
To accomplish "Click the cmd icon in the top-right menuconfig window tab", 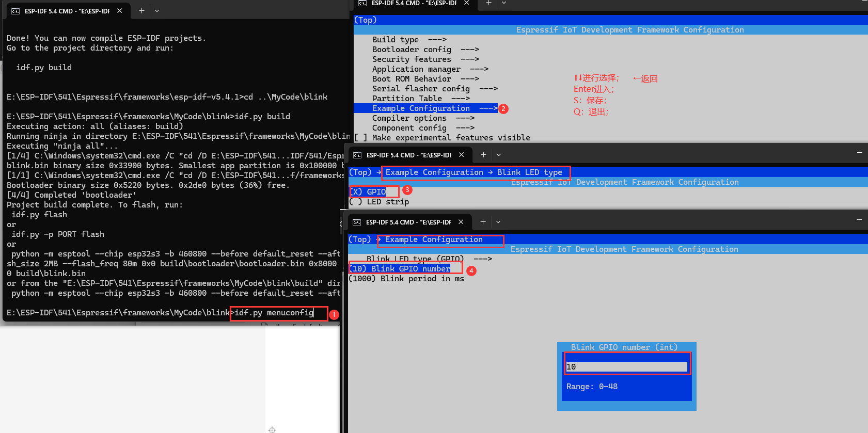I will click(362, 3).
